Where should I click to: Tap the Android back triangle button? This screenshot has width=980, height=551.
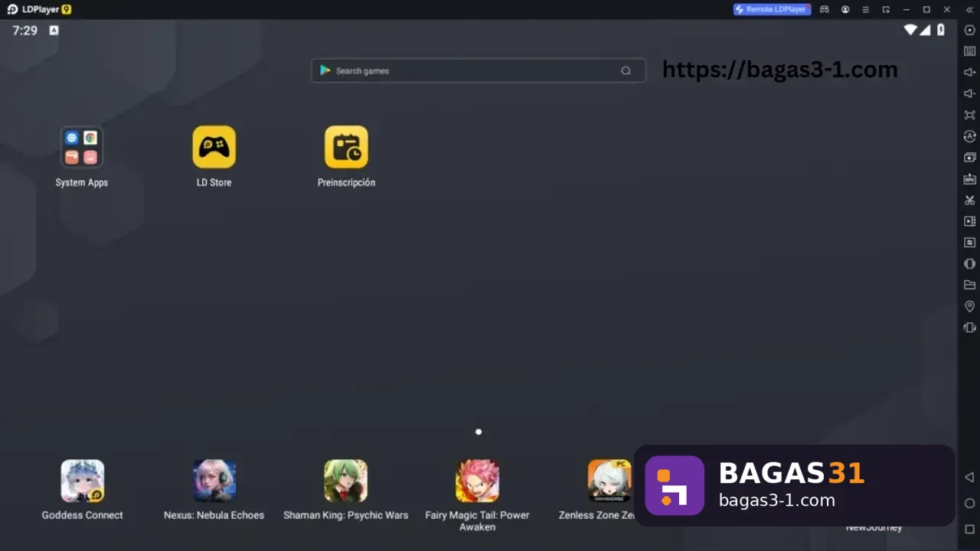[x=969, y=478]
